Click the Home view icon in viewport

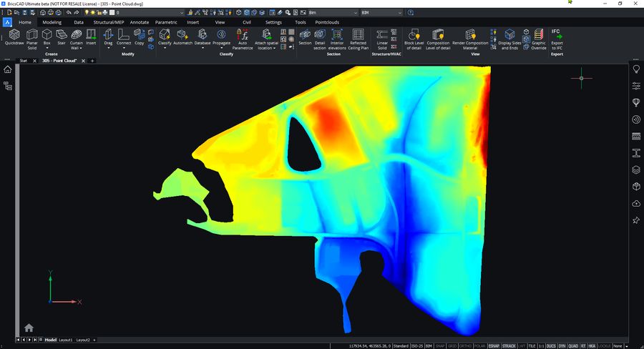(29, 328)
